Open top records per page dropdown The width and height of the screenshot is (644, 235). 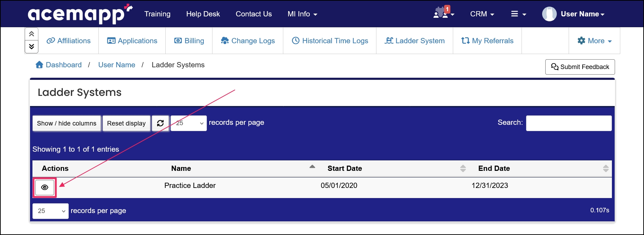[189, 123]
